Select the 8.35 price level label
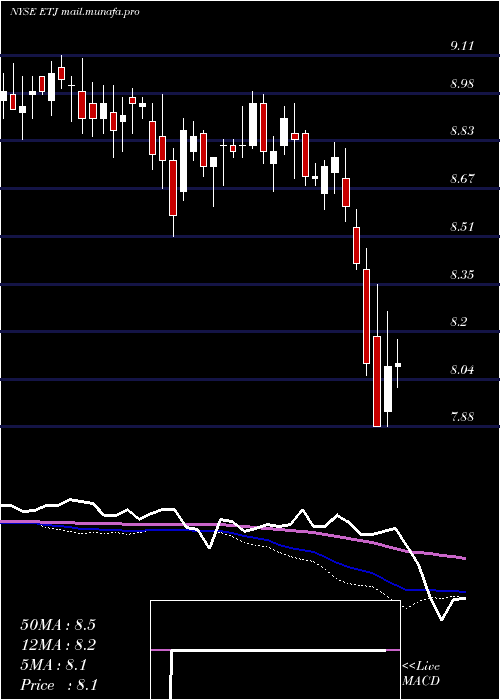The width and height of the screenshot is (500, 700). tap(462, 274)
